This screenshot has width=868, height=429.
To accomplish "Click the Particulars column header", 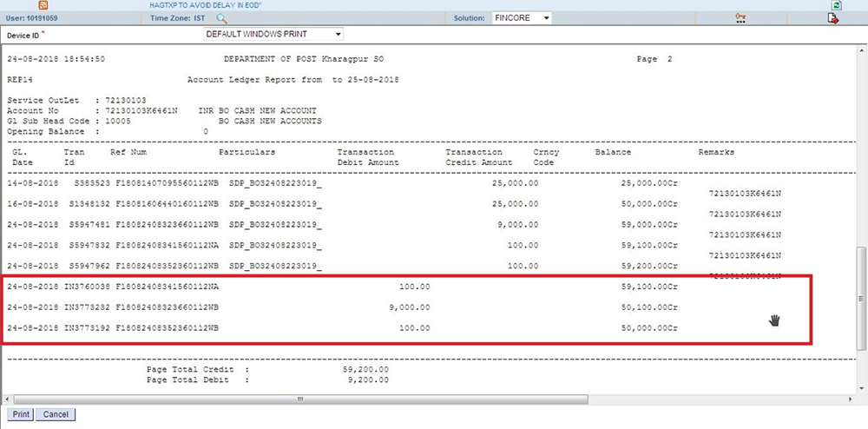I will tap(247, 152).
